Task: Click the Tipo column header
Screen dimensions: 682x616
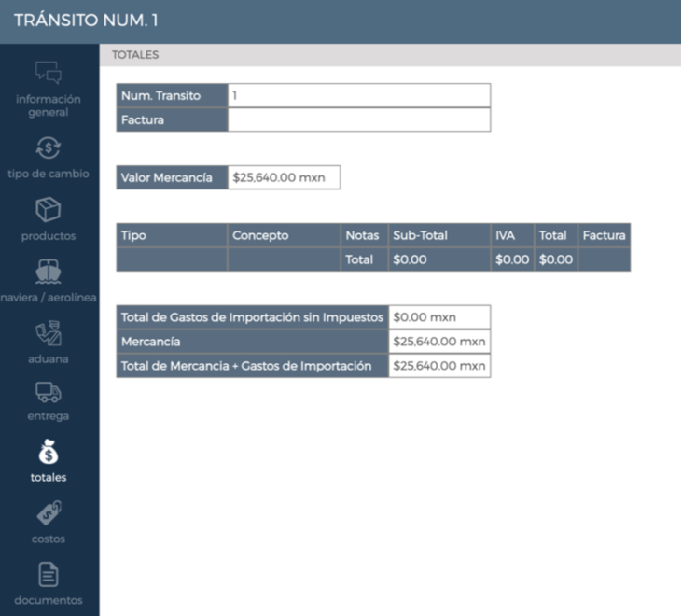Action: coord(172,235)
